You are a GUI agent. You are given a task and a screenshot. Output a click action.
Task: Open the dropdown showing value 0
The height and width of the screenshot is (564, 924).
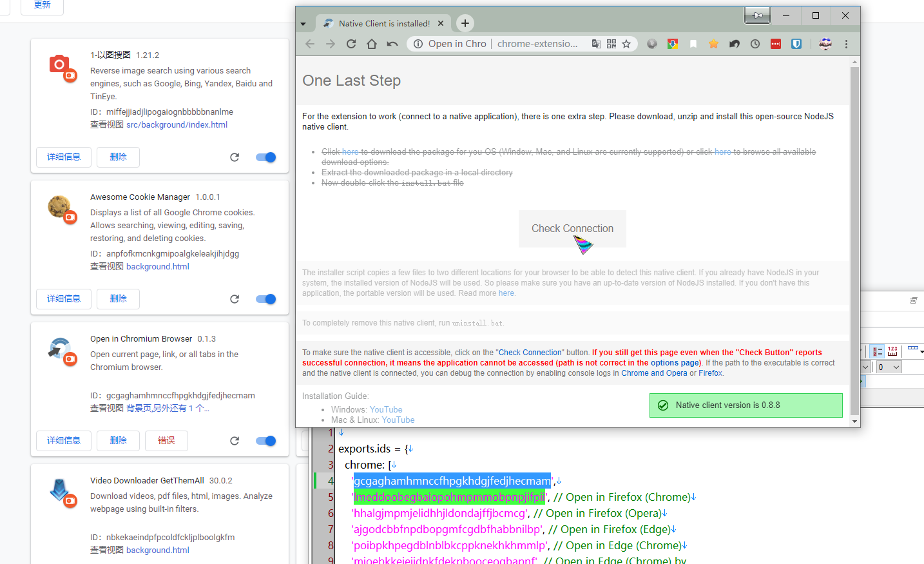pyautogui.click(x=889, y=367)
